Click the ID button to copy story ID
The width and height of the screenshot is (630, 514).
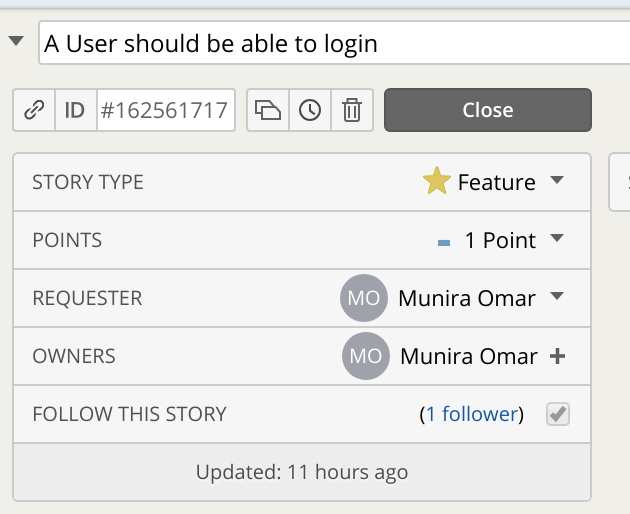[75, 111]
